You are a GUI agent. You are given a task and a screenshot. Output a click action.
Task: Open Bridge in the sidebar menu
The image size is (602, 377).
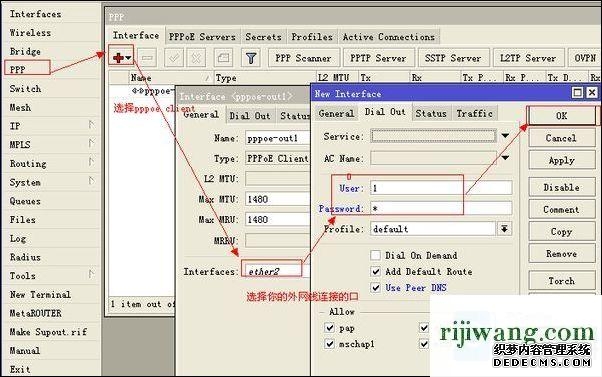point(25,51)
